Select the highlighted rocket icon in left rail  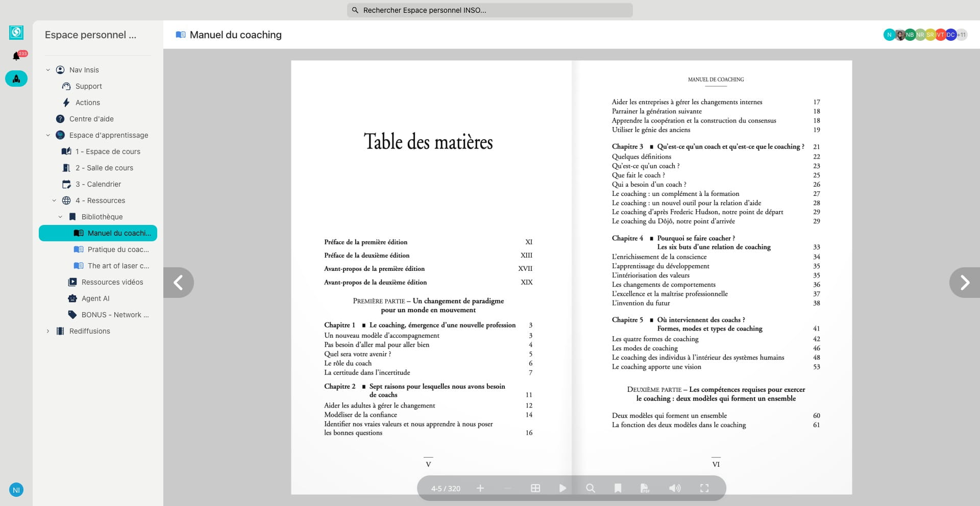[16, 79]
